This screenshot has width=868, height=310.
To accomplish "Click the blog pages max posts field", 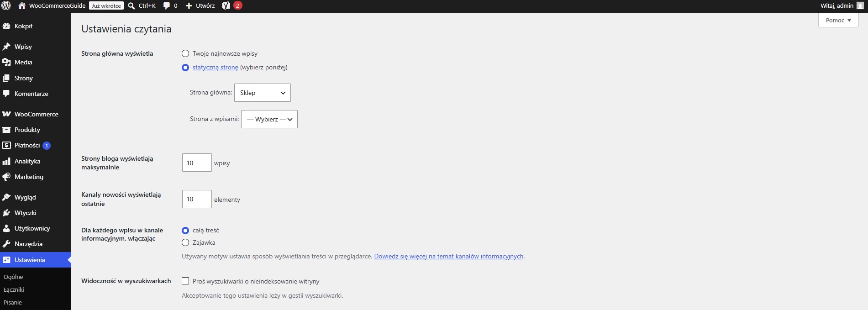I will pos(197,163).
